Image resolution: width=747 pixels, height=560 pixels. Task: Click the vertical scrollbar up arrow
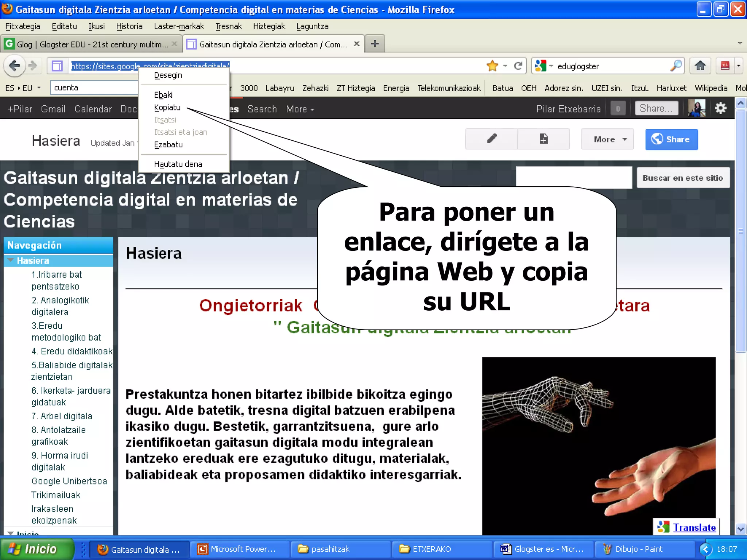[740, 104]
